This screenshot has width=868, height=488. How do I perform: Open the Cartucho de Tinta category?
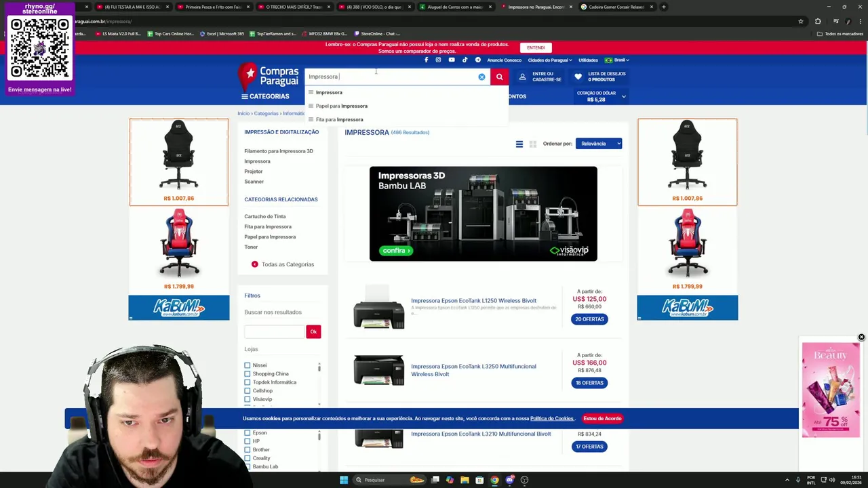pyautogui.click(x=265, y=216)
